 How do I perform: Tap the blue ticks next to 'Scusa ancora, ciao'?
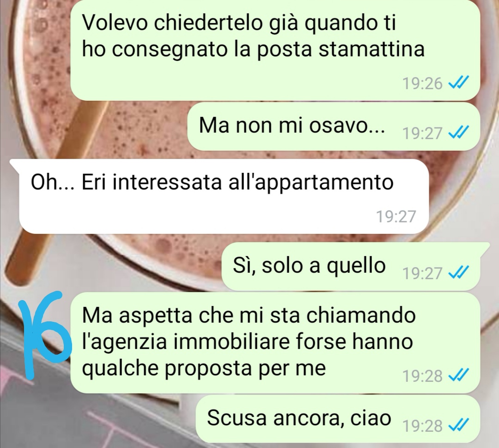(458, 425)
